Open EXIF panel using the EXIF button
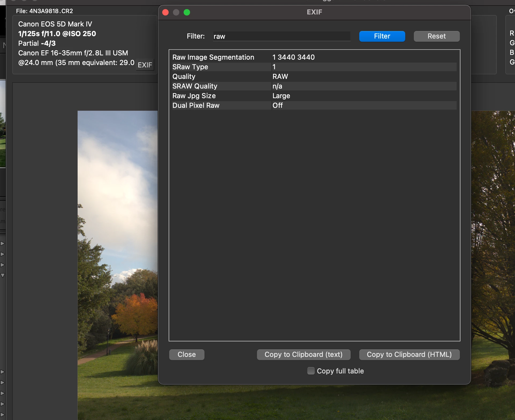 (x=145, y=65)
